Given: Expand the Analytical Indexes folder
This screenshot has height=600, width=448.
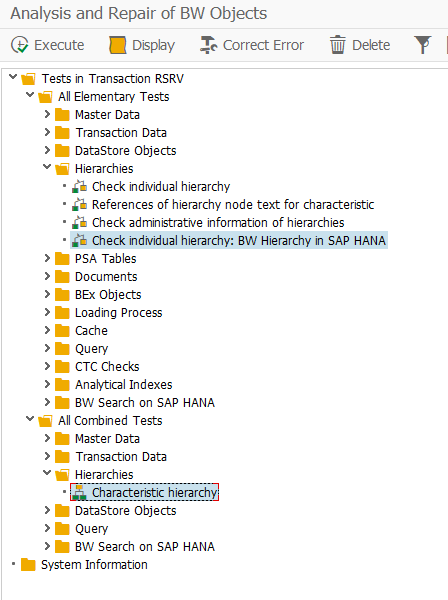Looking at the screenshot, I should click(x=47, y=384).
